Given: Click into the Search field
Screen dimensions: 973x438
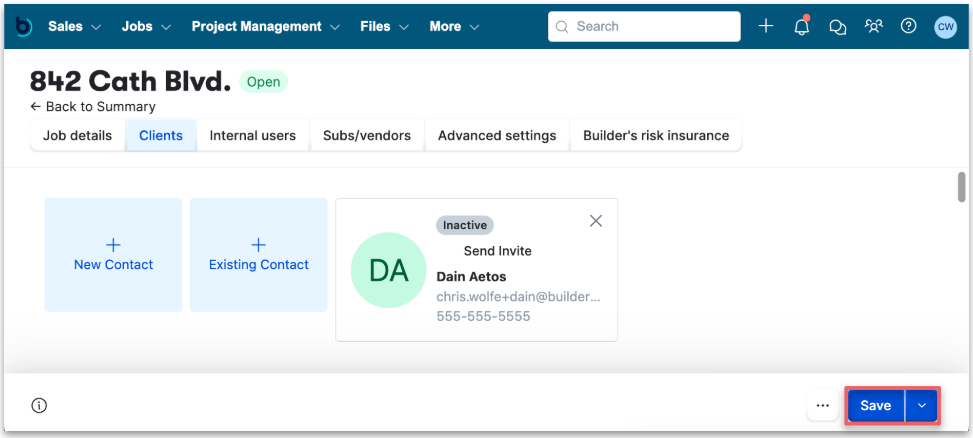Looking at the screenshot, I should 644,27.
